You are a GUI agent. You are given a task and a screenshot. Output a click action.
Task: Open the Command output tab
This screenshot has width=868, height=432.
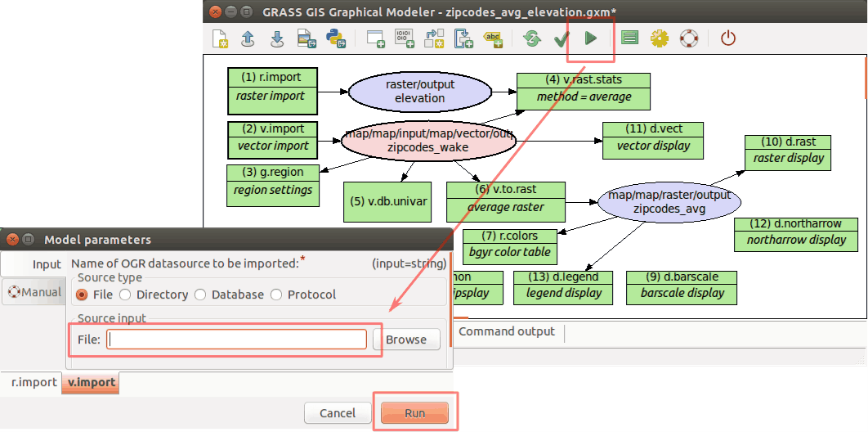[x=507, y=331]
